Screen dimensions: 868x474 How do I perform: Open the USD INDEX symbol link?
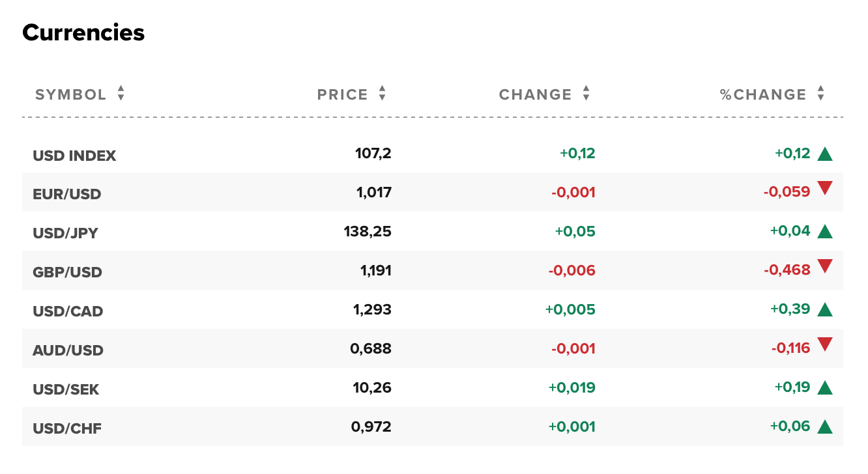(x=74, y=156)
